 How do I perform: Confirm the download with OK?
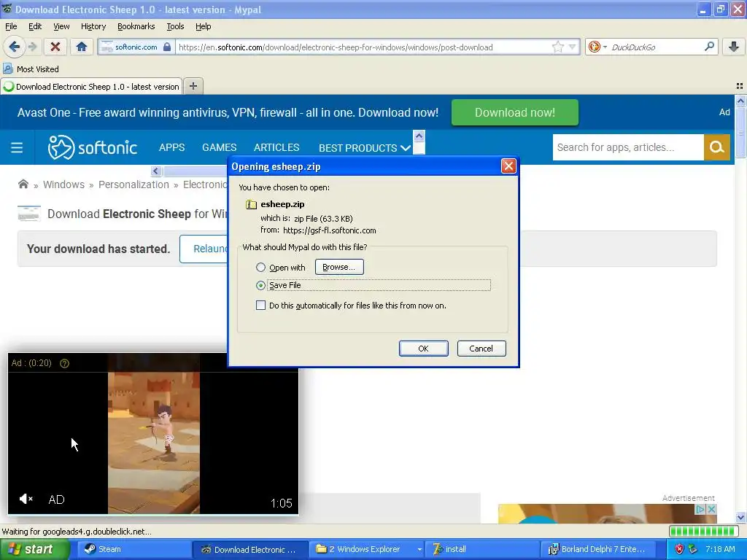(424, 349)
